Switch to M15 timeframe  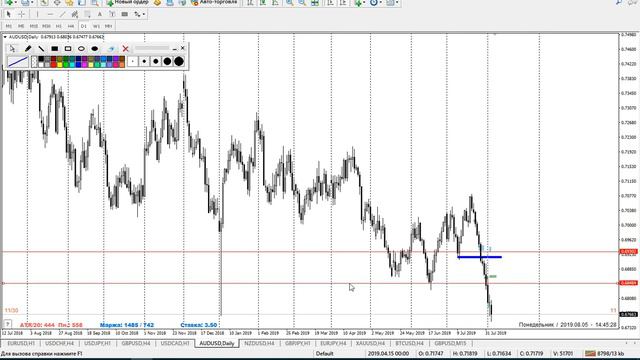pos(34,26)
